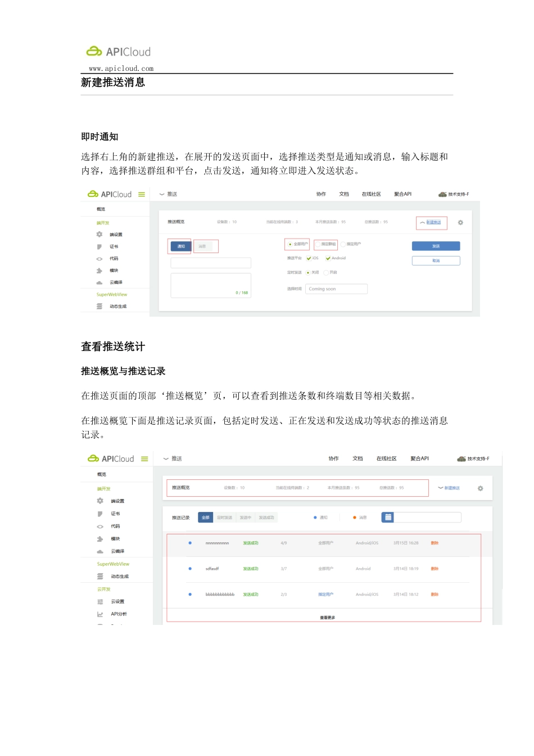Viewport: 534px width, 756px height.
Task: Open 文档 in the form screenshot top menu
Action: point(344,195)
